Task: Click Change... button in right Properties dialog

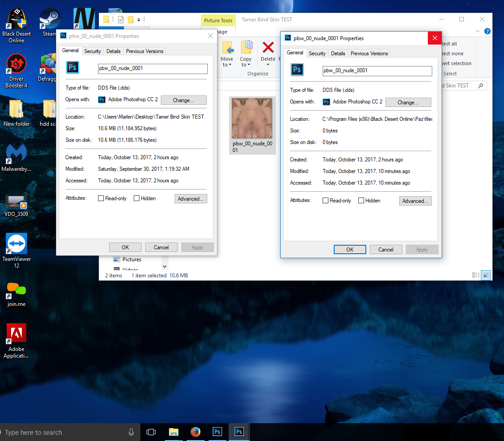Action: pos(408,102)
